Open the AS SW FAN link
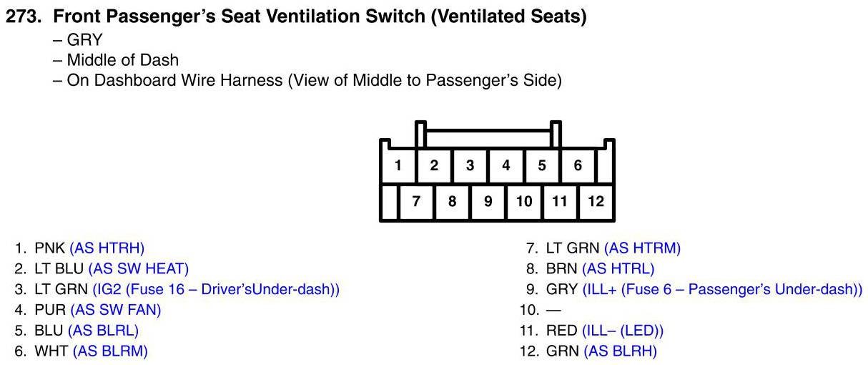This screenshot has width=868, height=365. coord(116,310)
